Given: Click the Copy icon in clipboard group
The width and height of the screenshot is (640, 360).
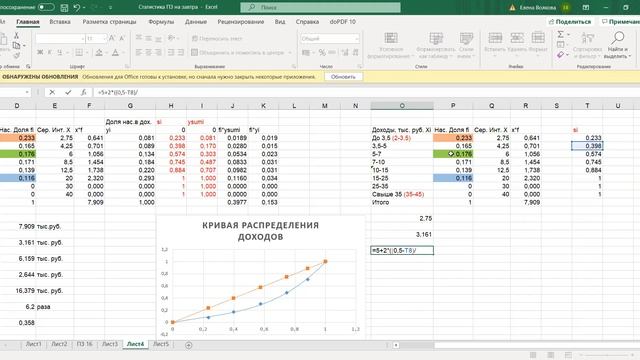Looking at the screenshot, I should point(16,45).
